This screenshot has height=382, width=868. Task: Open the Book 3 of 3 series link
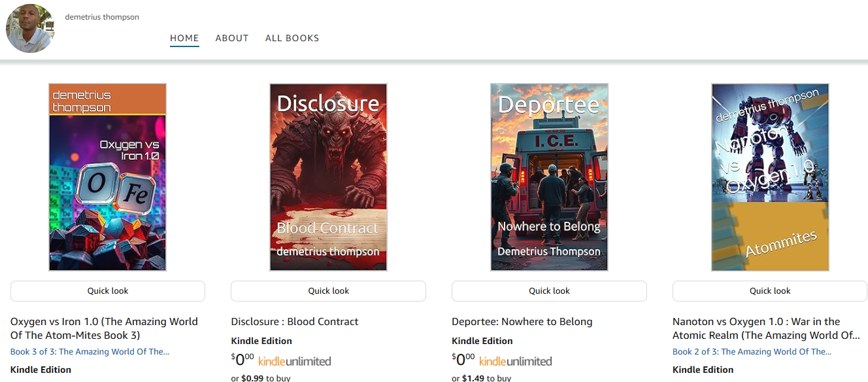tap(90, 352)
